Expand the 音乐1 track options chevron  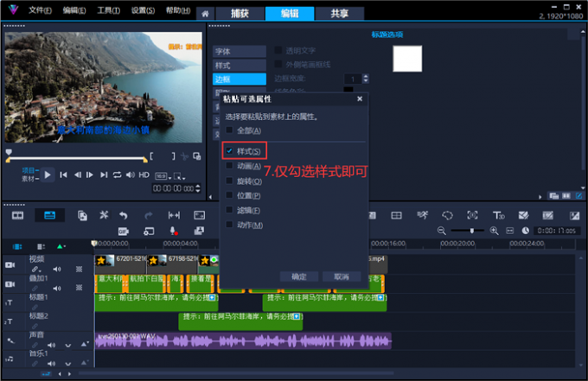(67, 364)
